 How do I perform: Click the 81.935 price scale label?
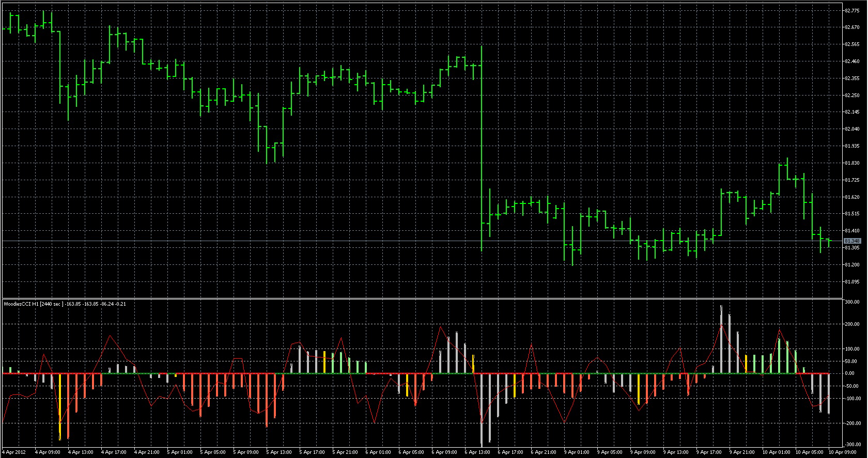[x=852, y=146]
